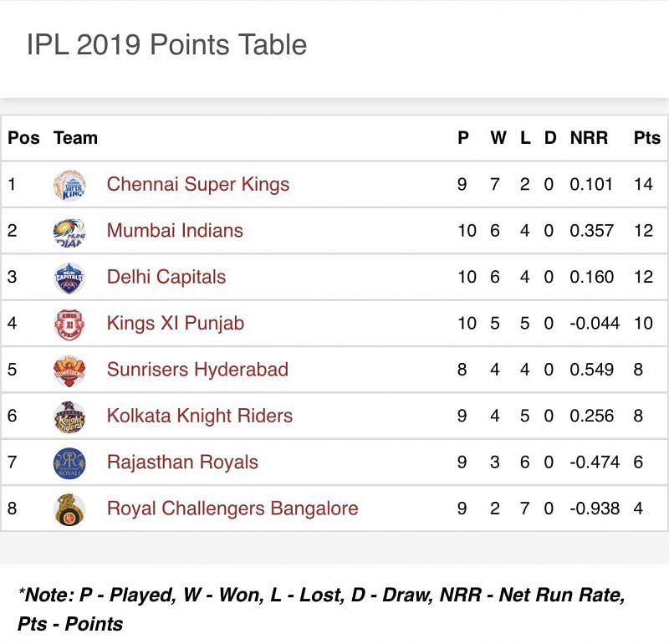This screenshot has height=644, width=669.
Task: Open the Royal Challengers Bangalore link
Action: [232, 508]
